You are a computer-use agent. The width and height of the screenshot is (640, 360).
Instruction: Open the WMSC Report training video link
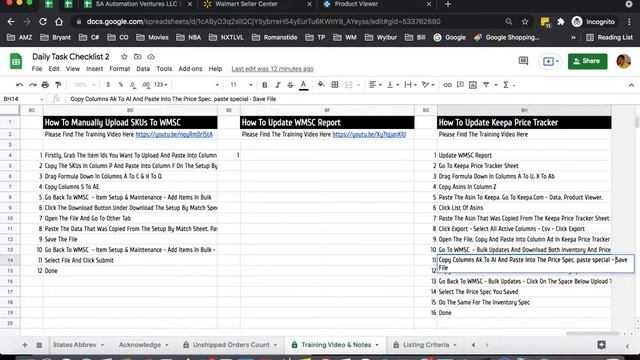(x=369, y=134)
